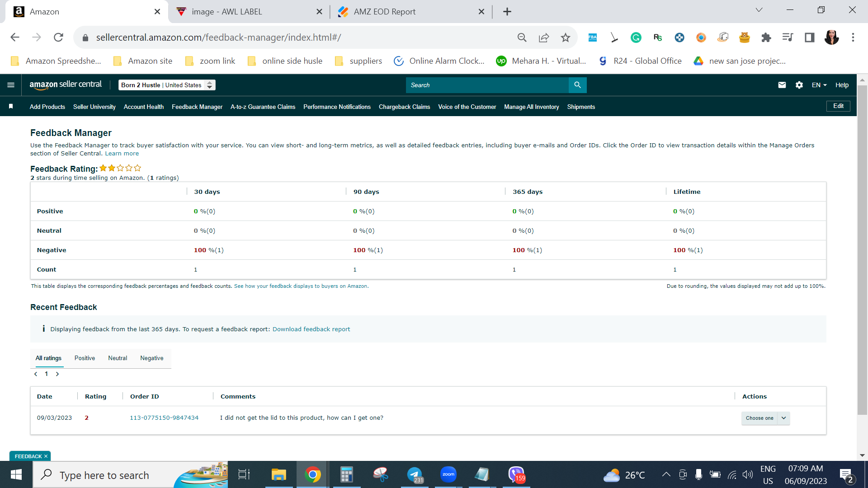Click the Learn more link
Viewport: 868px width, 488px height.
pos(122,154)
